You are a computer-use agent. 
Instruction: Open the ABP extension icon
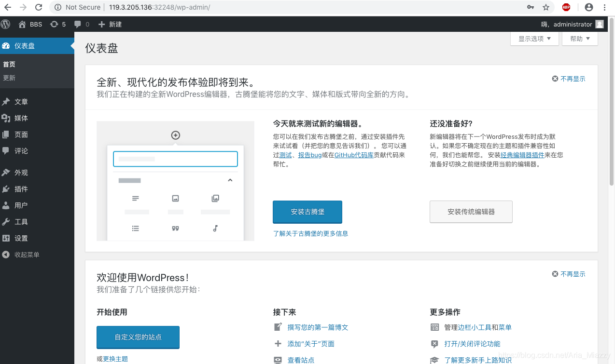click(x=566, y=7)
